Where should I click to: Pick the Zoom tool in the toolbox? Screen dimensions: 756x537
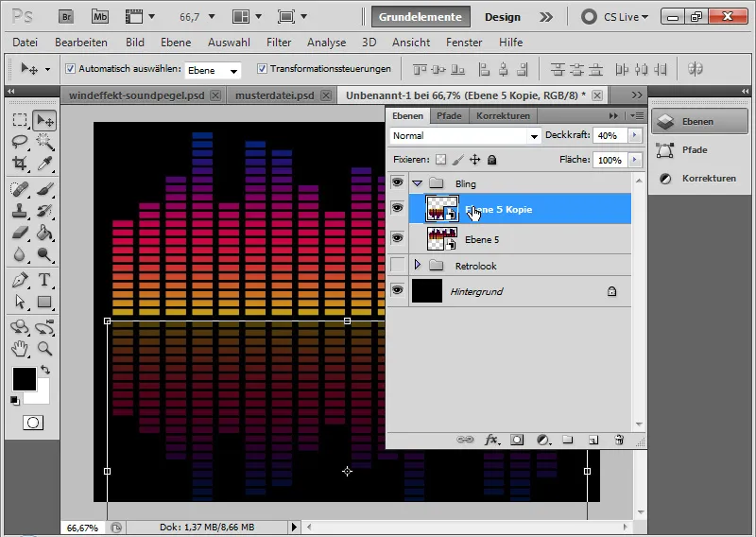44,349
